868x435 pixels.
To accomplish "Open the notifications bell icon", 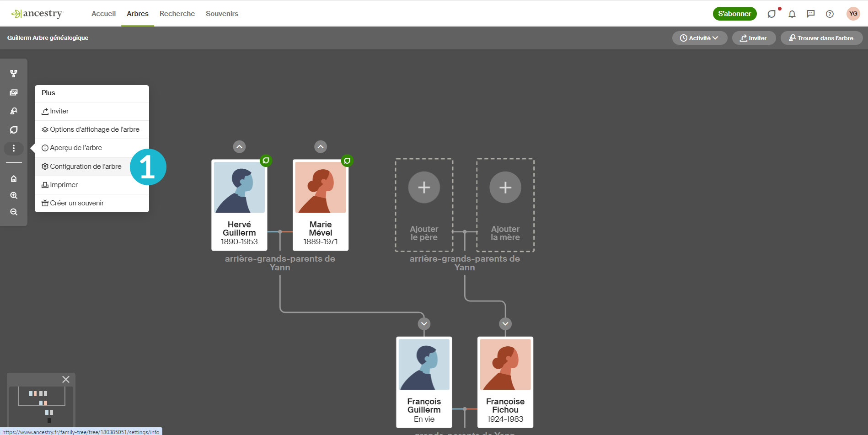I will tap(792, 14).
